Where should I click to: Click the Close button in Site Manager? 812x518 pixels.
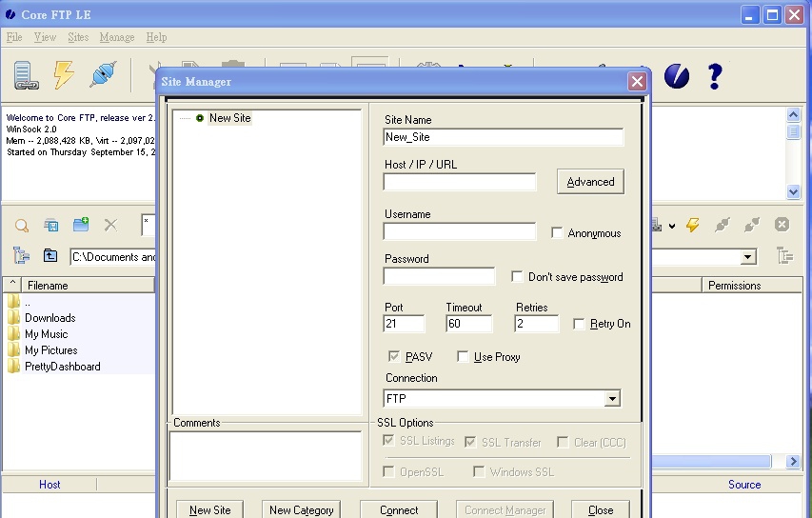coord(601,509)
